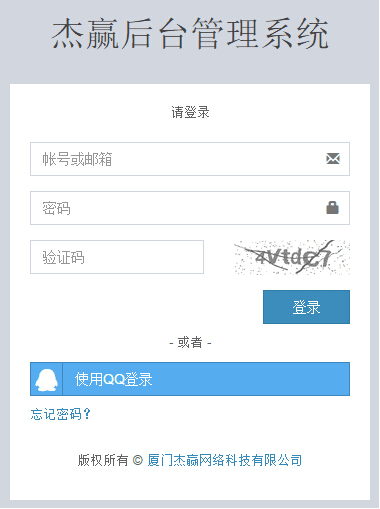The height and width of the screenshot is (509, 380).
Task: Open the 厦门杰赢网络科技有限公司 company link
Action: click(x=225, y=460)
